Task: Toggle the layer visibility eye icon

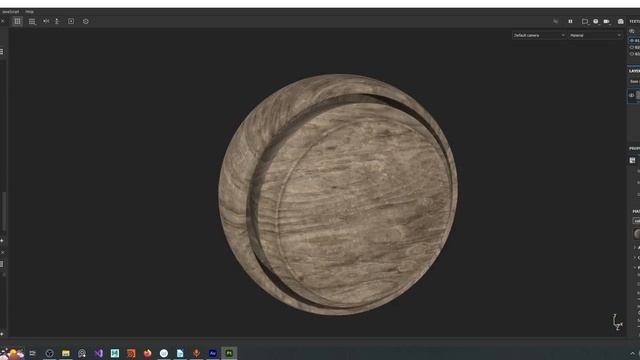Action: point(631,96)
